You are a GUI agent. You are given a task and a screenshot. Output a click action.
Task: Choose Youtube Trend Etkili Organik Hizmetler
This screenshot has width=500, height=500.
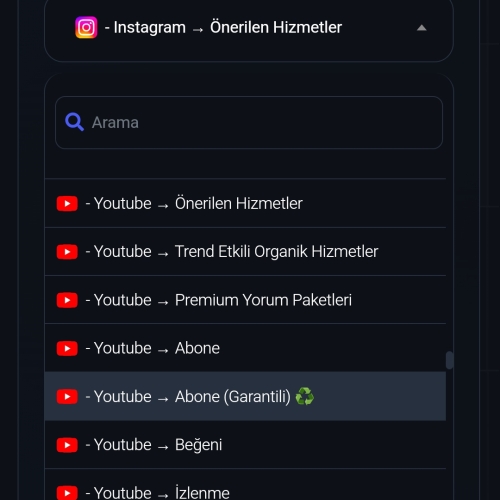(245, 252)
